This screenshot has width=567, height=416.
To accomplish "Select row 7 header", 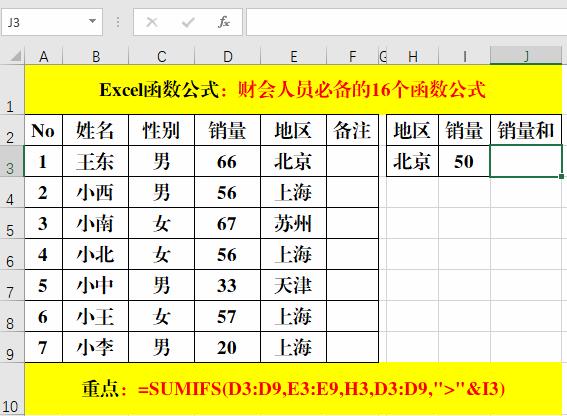I will click(12, 286).
